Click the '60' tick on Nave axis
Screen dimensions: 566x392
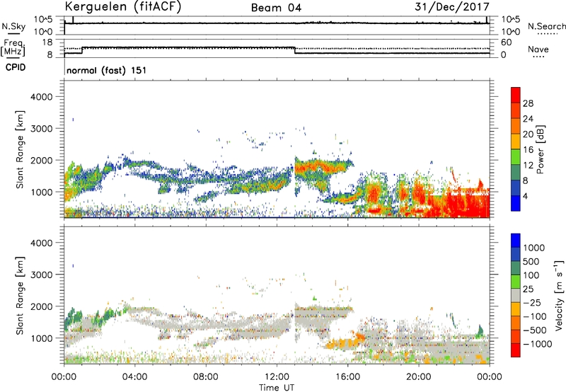pyautogui.click(x=506, y=42)
